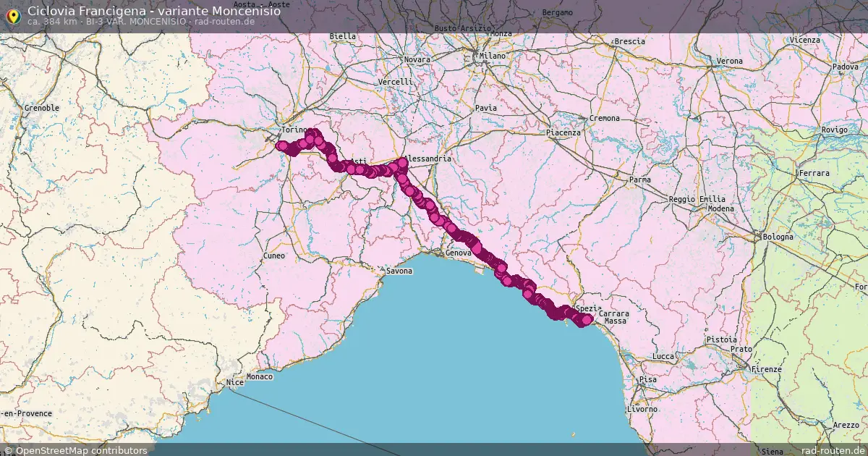Click the Vicenza city label

coord(806,41)
